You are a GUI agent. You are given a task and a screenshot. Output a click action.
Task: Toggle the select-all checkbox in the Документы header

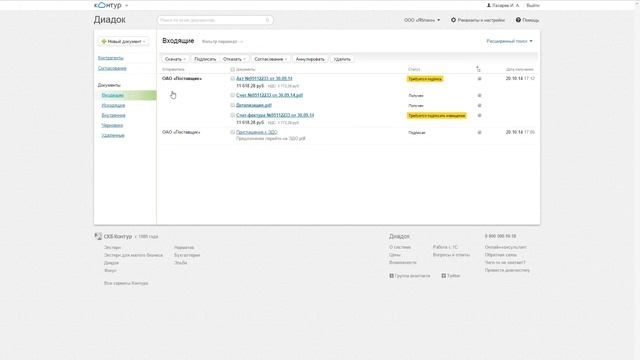233,69
